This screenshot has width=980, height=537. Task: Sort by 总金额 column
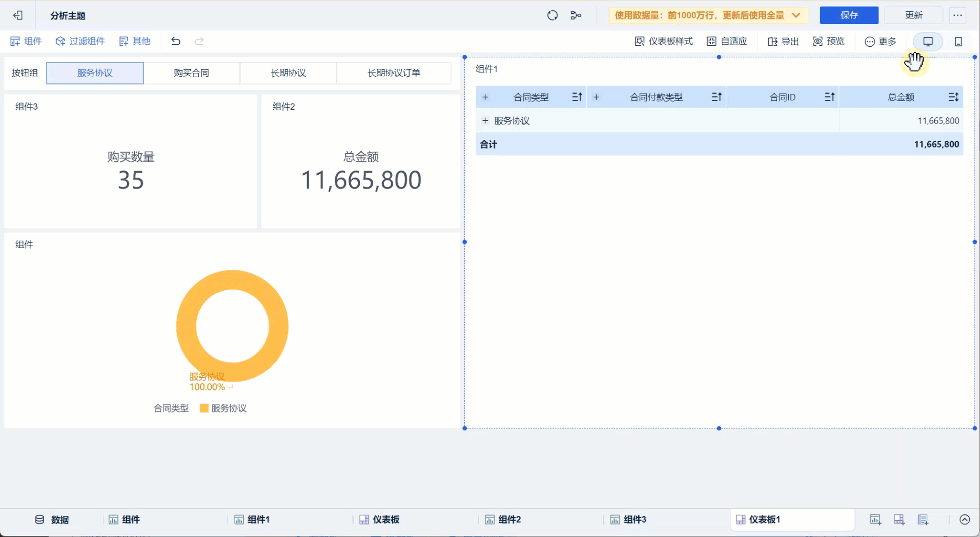point(953,97)
